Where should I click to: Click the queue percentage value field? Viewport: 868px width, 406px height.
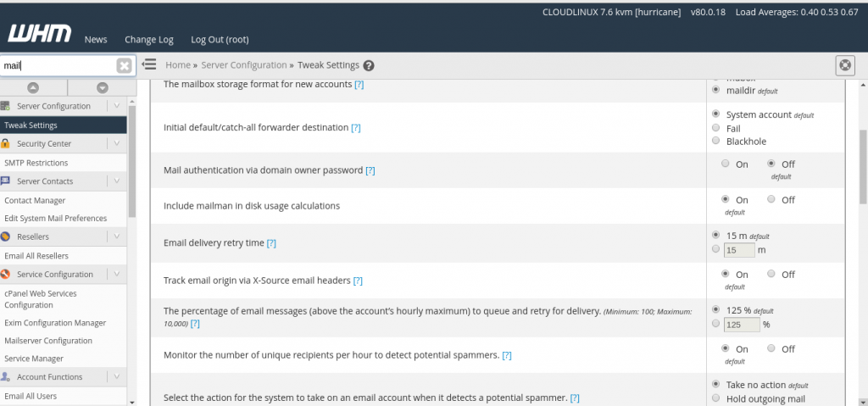coord(742,325)
